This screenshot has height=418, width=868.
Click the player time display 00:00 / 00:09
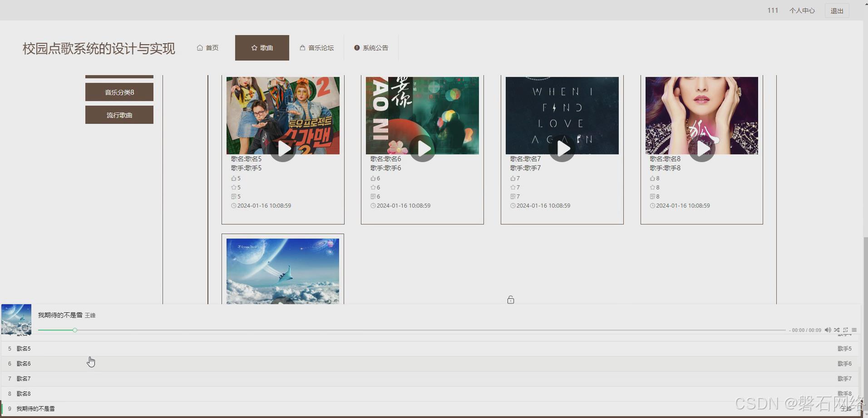[806, 330]
